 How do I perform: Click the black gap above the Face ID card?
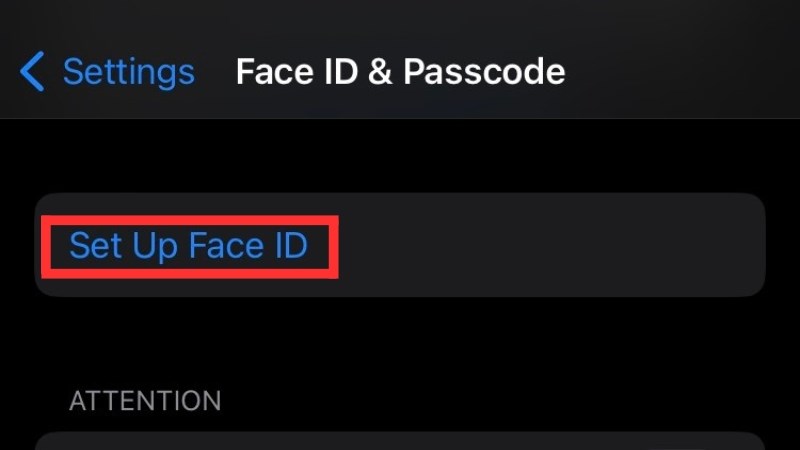click(400, 156)
